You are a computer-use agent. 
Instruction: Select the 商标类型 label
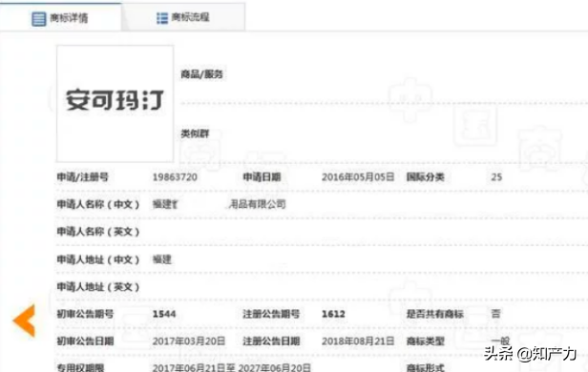(x=426, y=341)
